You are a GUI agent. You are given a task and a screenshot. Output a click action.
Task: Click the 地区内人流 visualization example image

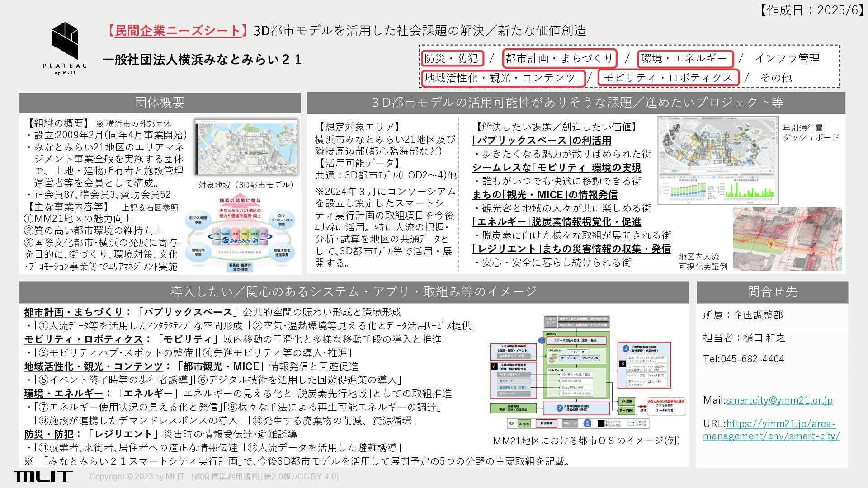tap(787, 239)
